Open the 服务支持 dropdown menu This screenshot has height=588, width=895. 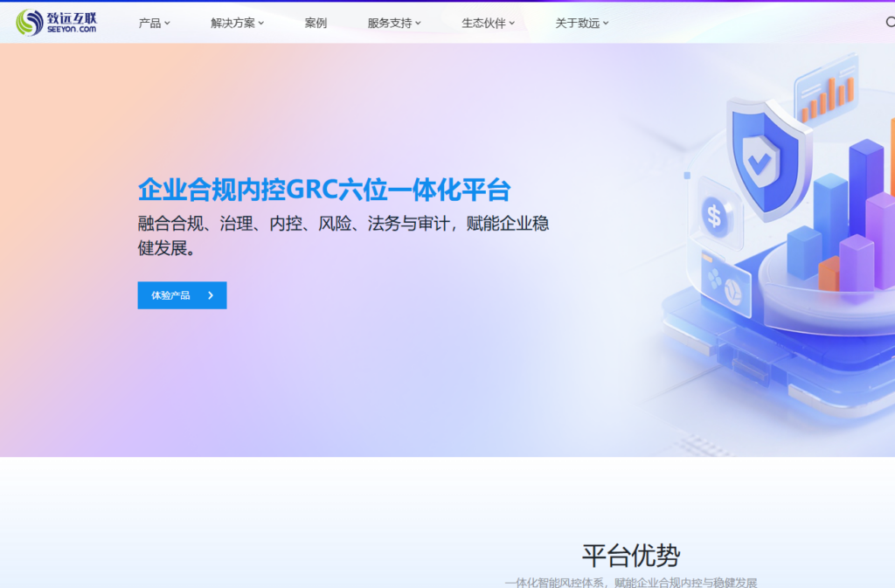pos(390,23)
